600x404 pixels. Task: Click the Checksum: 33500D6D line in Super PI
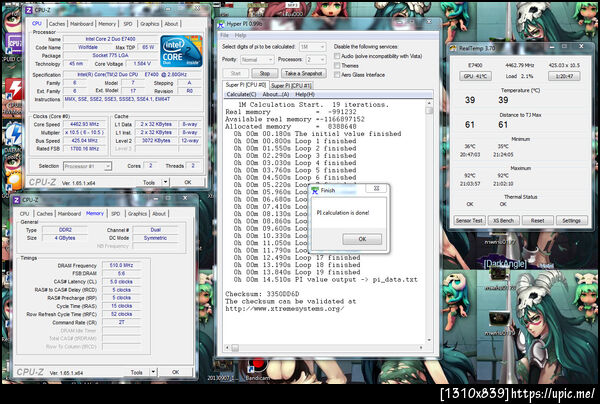click(x=262, y=294)
